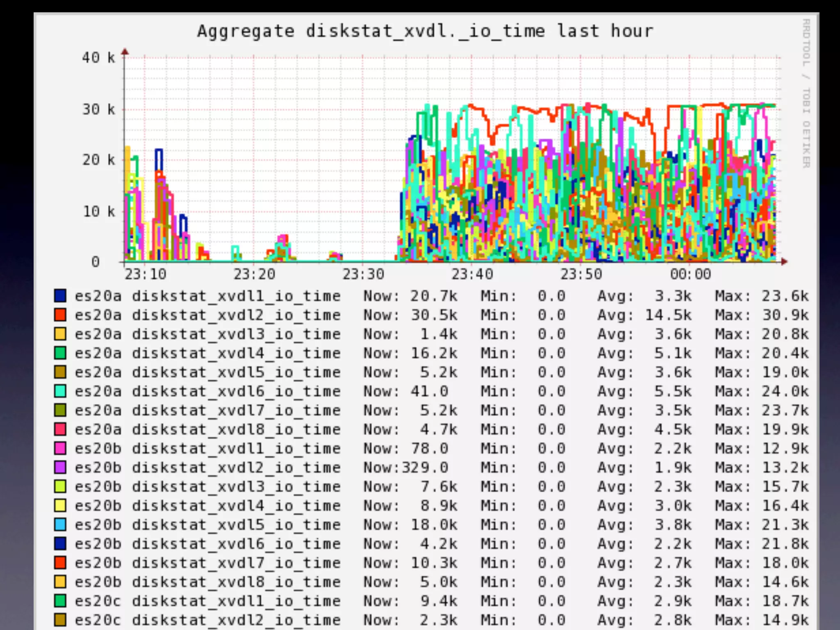Click the 23:10 time axis label

(146, 274)
